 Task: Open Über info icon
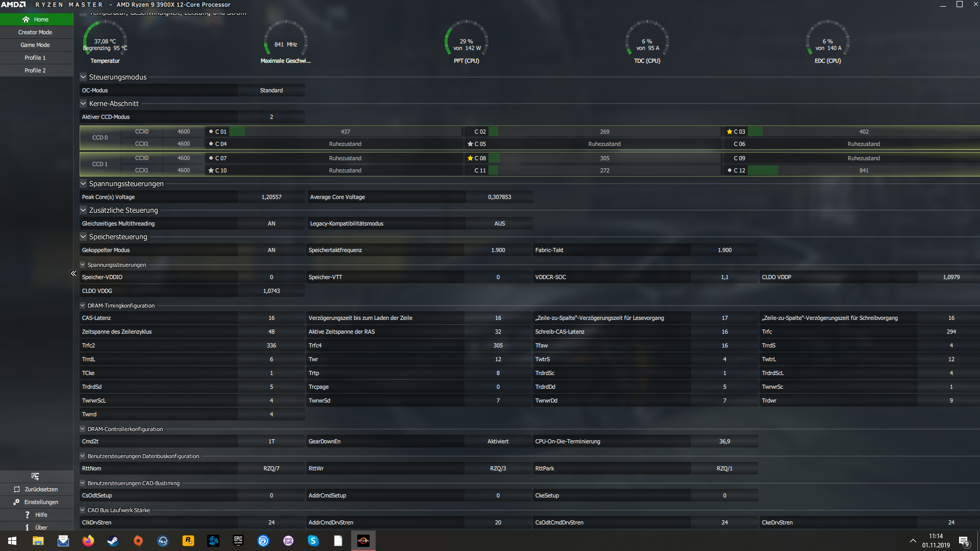pos(27,528)
